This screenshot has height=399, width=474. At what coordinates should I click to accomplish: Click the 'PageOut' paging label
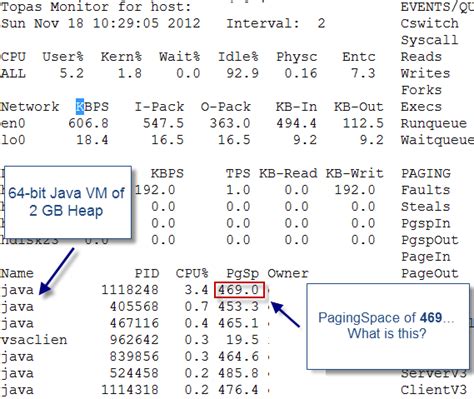tap(430, 273)
